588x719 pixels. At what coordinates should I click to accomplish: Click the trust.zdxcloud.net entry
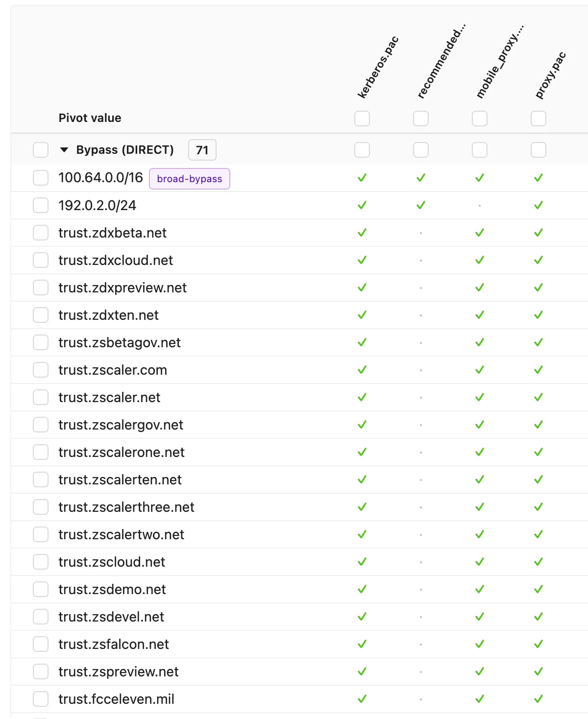coord(116,260)
